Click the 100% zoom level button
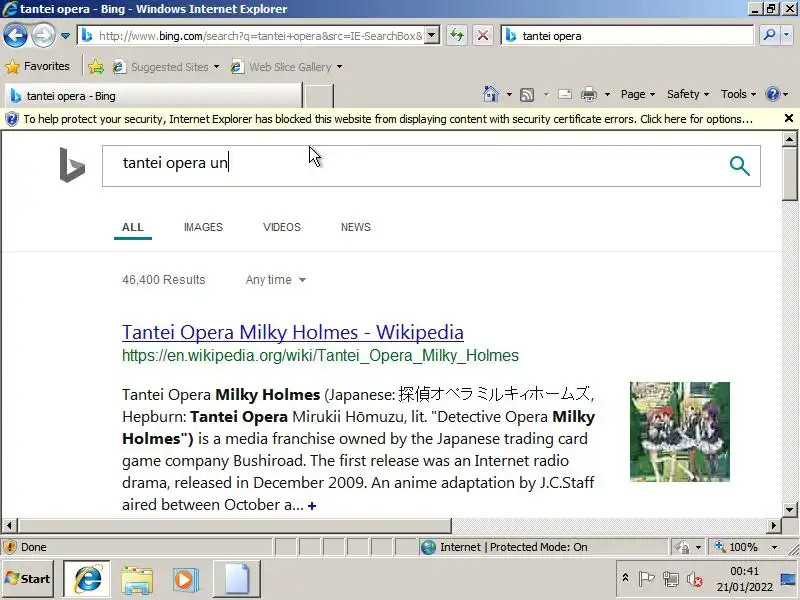 tap(737, 547)
